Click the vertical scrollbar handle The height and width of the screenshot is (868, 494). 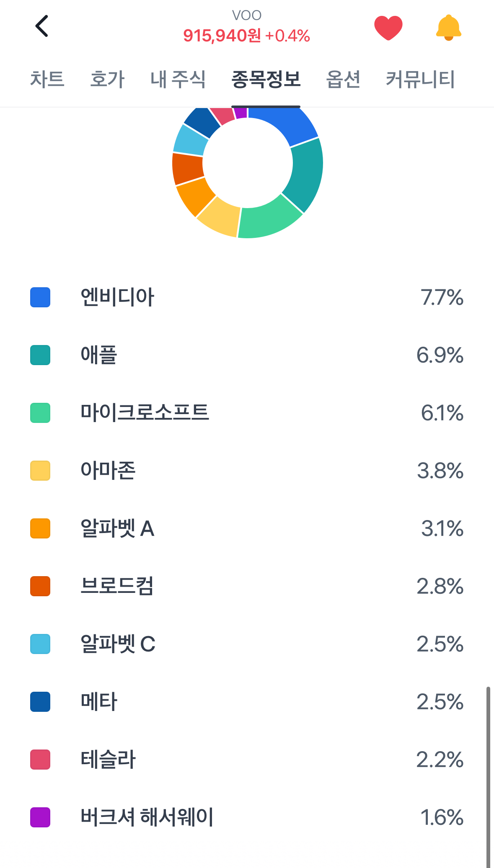tap(488, 777)
